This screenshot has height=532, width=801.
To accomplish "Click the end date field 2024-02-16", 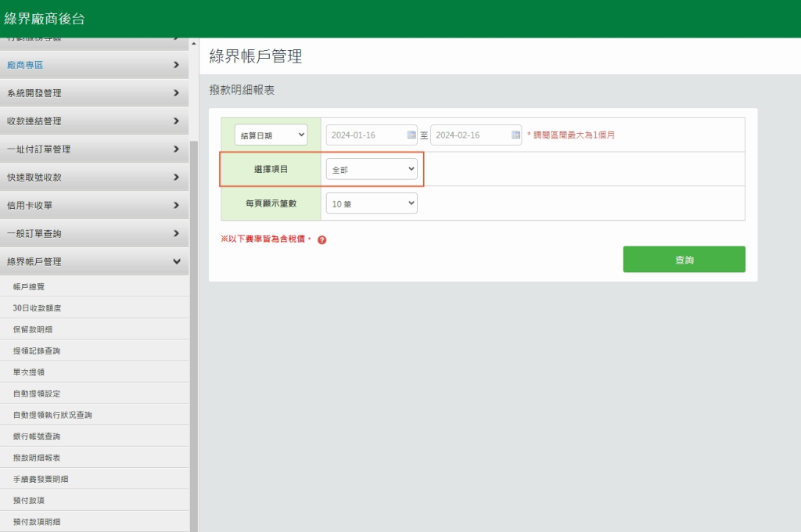I will 476,135.
